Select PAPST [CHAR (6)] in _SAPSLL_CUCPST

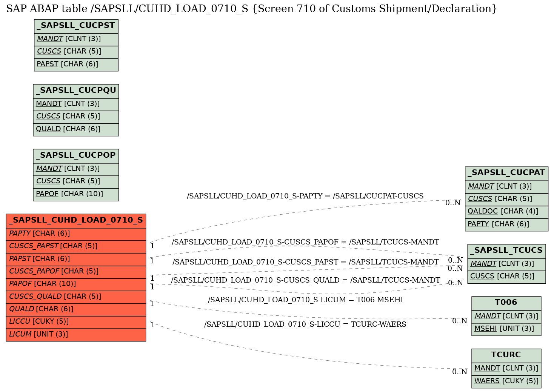coord(76,65)
